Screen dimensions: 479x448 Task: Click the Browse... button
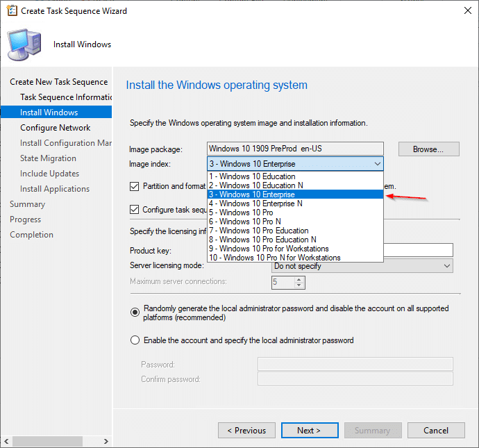pos(428,149)
